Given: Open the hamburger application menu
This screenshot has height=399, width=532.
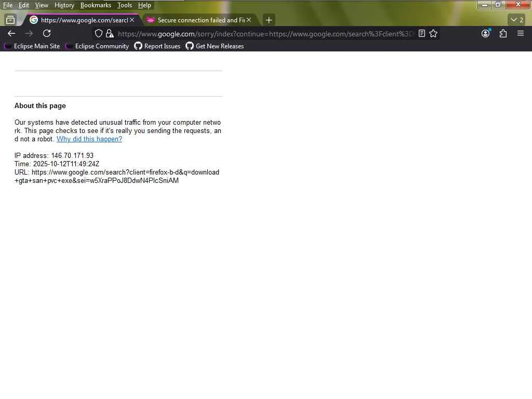Looking at the screenshot, I should point(521,33).
